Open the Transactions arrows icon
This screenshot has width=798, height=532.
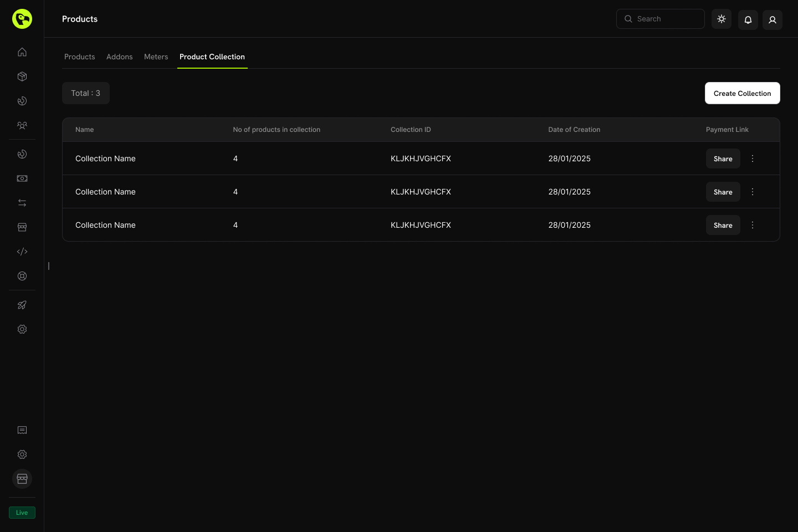tap(22, 203)
